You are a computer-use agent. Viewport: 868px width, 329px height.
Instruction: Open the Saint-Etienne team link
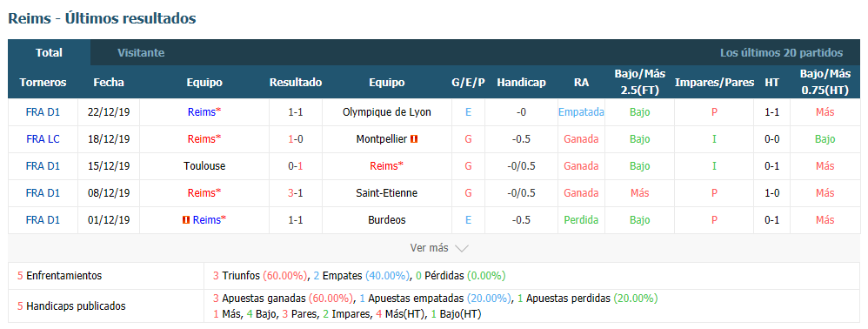387,192
